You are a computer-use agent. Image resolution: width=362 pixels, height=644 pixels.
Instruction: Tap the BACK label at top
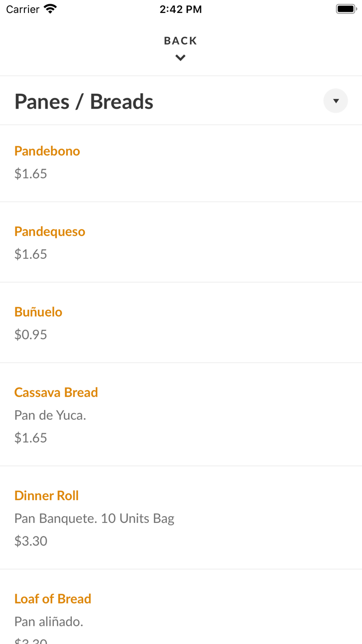[x=180, y=41]
